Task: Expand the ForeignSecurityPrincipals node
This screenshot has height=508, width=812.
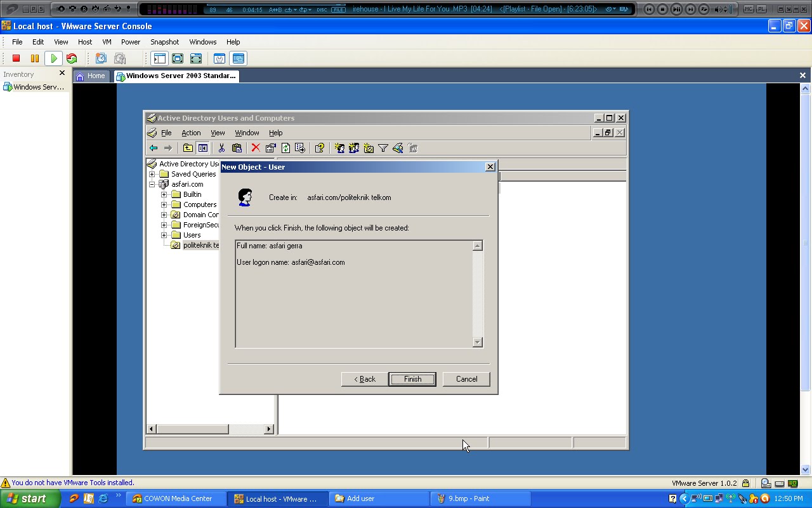Action: [164, 225]
